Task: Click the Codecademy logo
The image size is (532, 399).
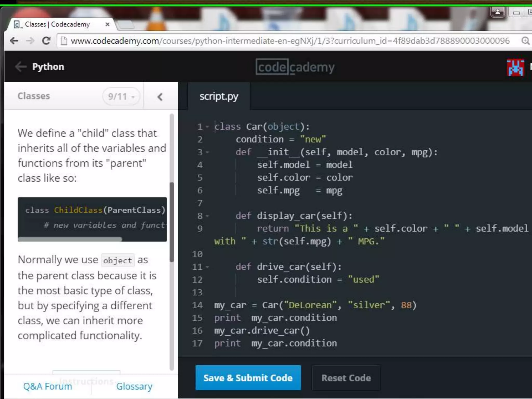Action: point(295,67)
